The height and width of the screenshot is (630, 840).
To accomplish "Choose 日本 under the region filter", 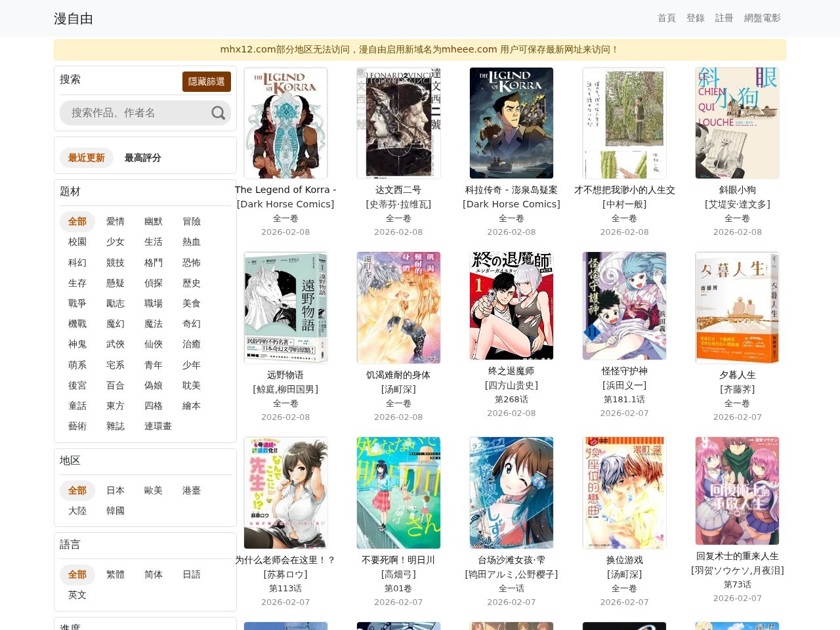I will (x=115, y=490).
